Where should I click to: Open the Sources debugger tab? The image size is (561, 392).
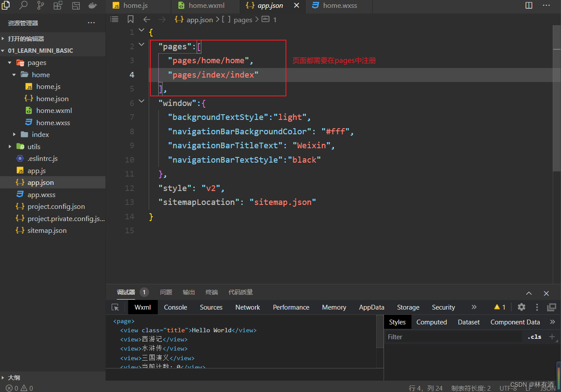tap(211, 307)
